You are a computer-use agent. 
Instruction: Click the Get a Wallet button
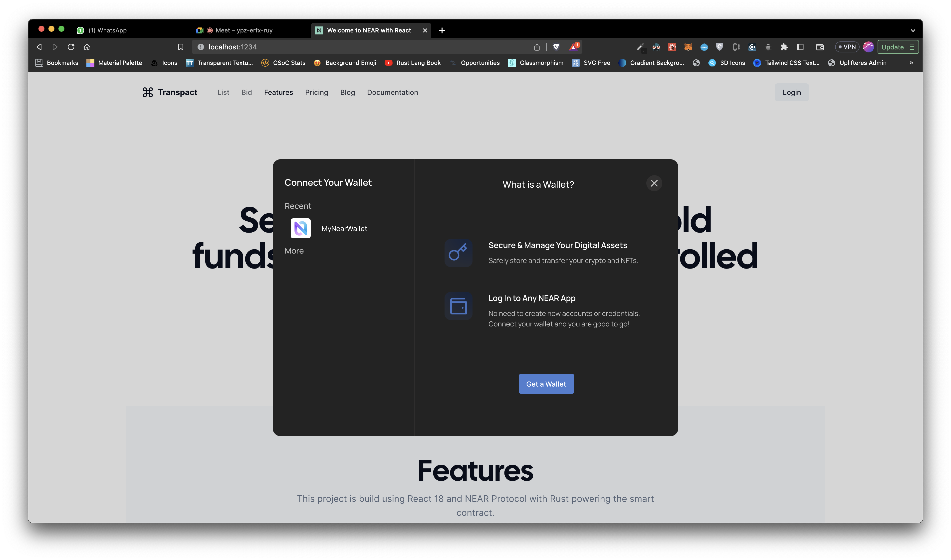[546, 384]
